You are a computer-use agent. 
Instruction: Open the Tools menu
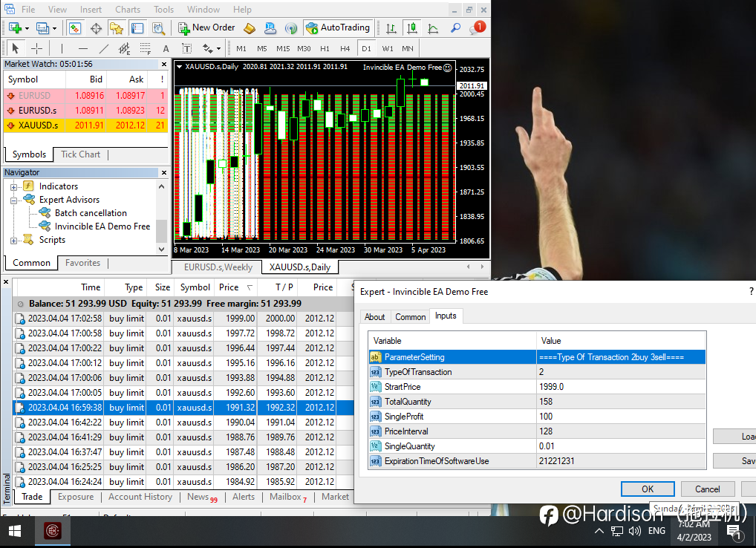coord(163,9)
